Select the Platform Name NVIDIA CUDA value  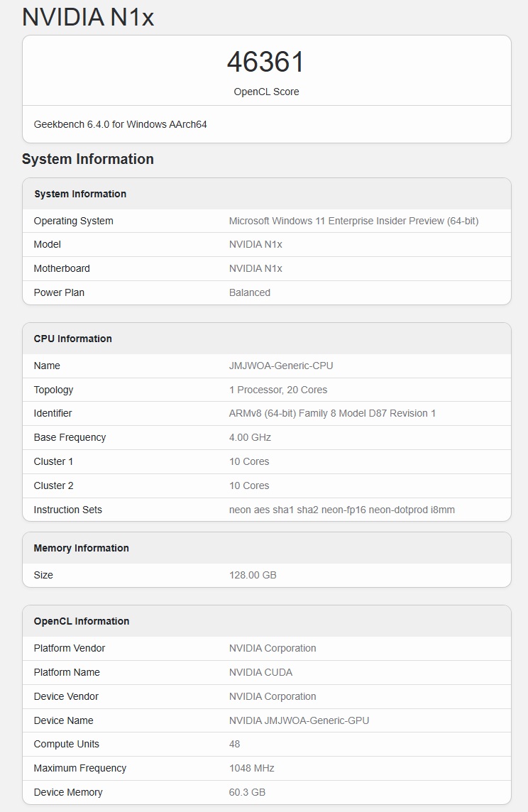[260, 672]
